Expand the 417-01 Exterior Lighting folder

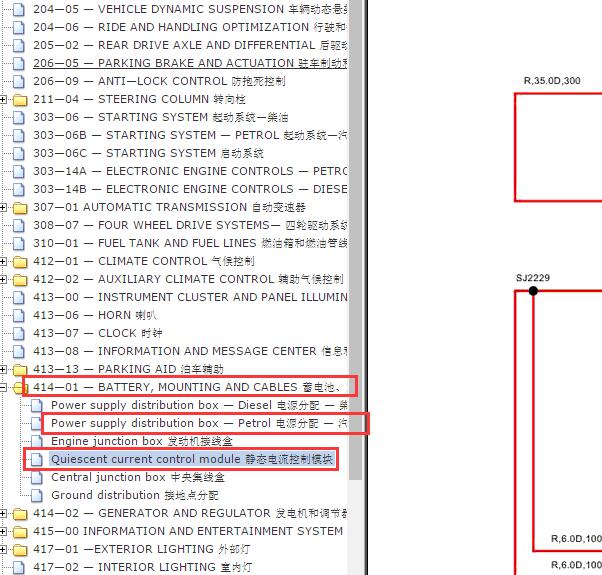click(3, 550)
